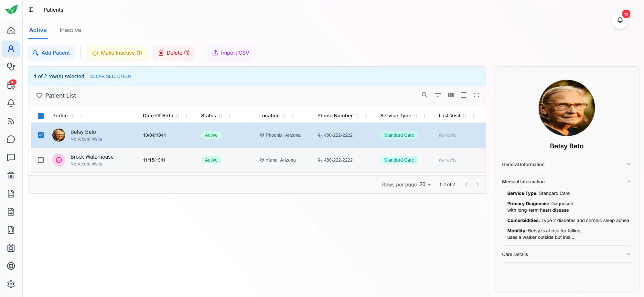This screenshot has height=297, width=644.
Task: Click CLEAR SELECTION to deselect rows
Action: point(110,76)
